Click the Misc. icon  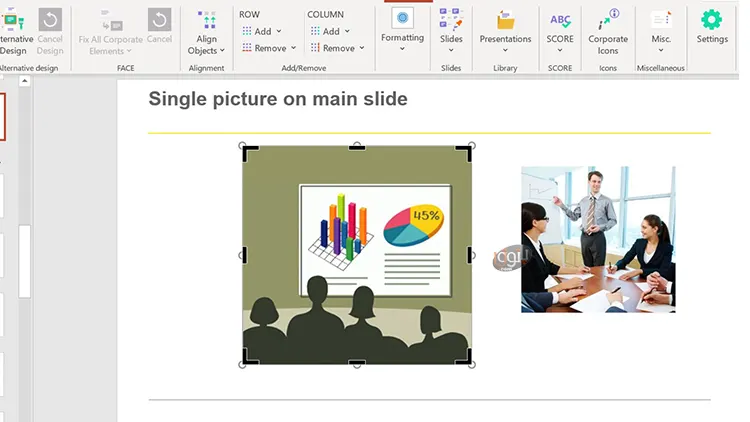click(x=660, y=20)
